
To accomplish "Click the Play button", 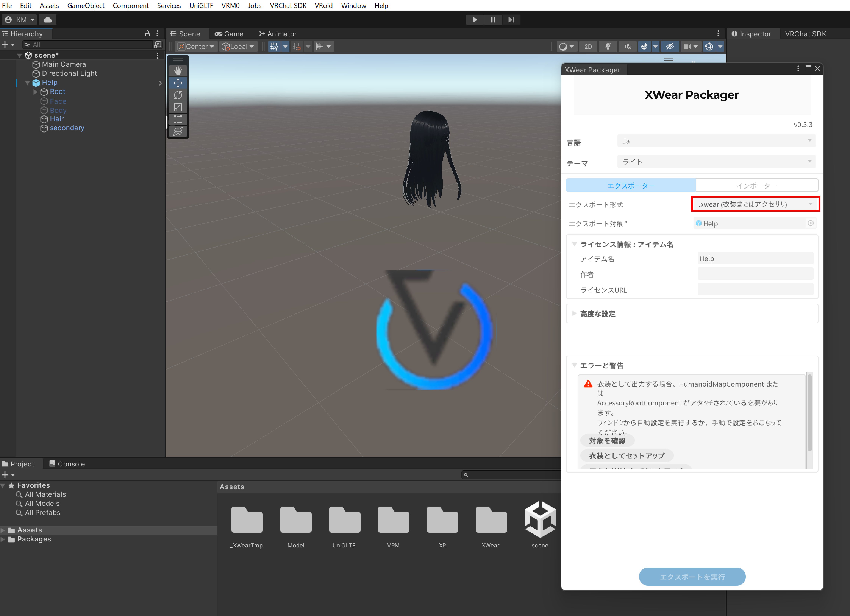I will click(x=474, y=19).
